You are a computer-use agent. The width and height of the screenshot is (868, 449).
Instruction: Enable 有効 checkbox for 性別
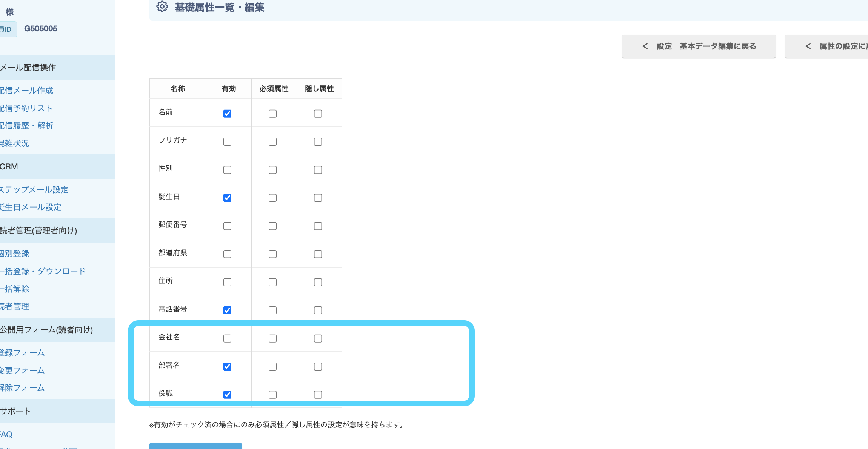coord(227,170)
